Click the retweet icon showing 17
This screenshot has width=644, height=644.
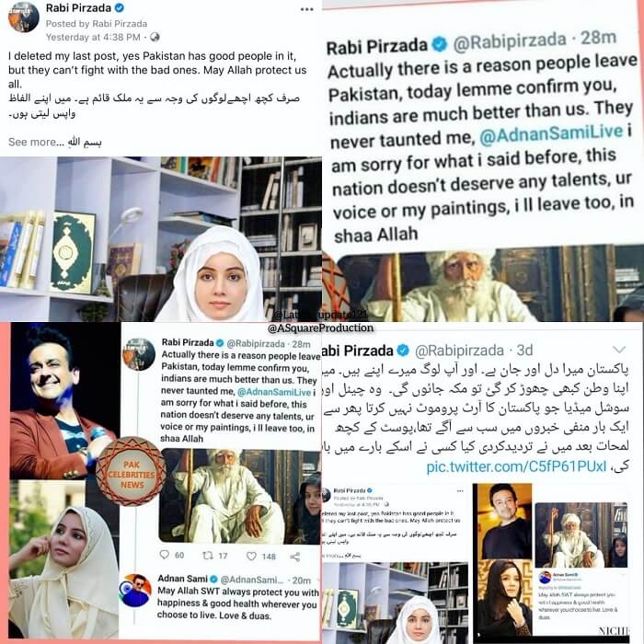point(208,556)
